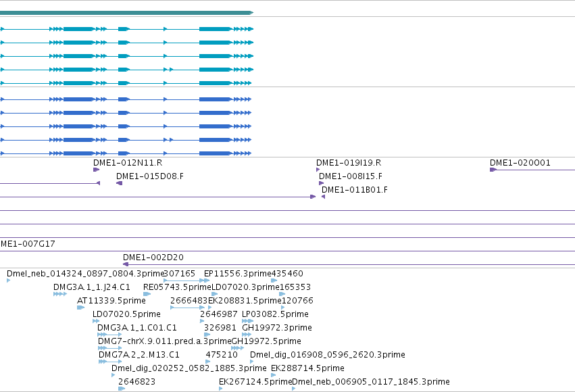This screenshot has width=575, height=392.
Task: Select the EK288714.5prime label
Action: click(307, 368)
